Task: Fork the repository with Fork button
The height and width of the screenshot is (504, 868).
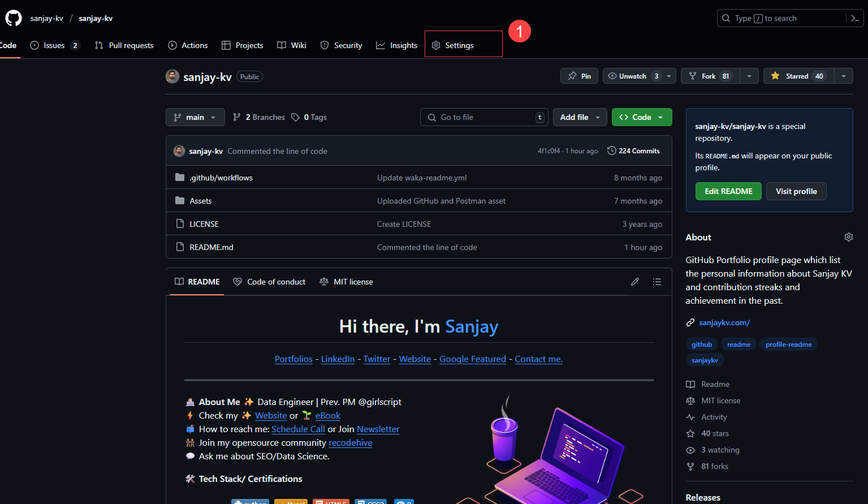Action: [710, 76]
